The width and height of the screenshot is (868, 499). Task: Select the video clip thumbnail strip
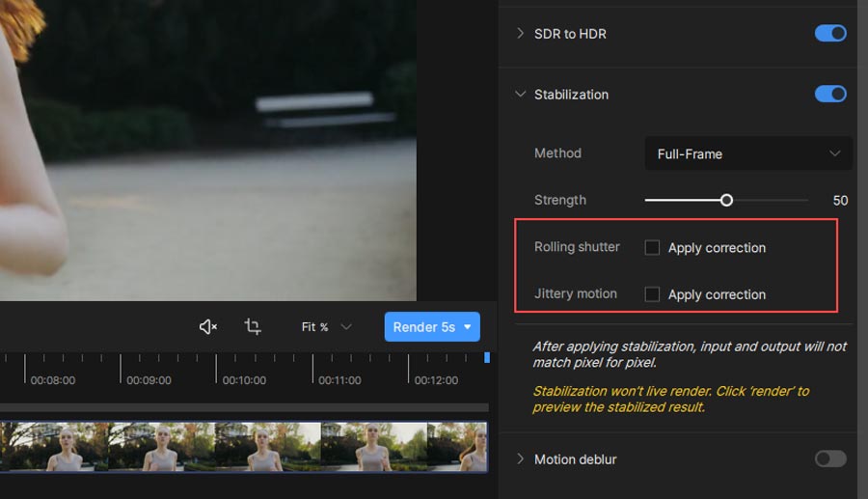pyautogui.click(x=244, y=447)
